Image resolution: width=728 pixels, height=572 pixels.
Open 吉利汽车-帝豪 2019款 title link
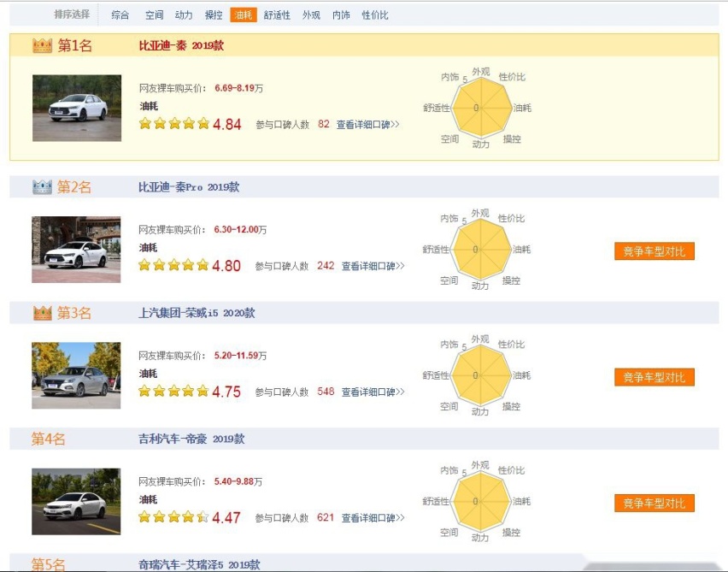pos(191,439)
